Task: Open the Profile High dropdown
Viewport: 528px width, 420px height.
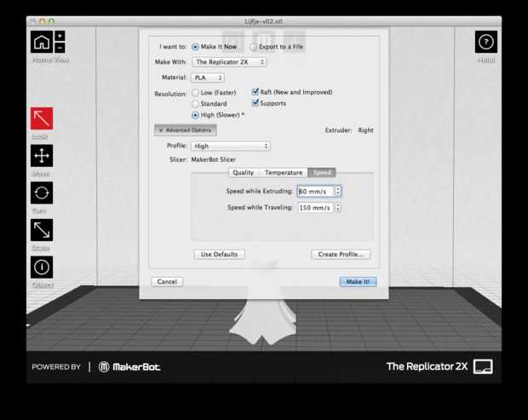Action: [x=231, y=147]
